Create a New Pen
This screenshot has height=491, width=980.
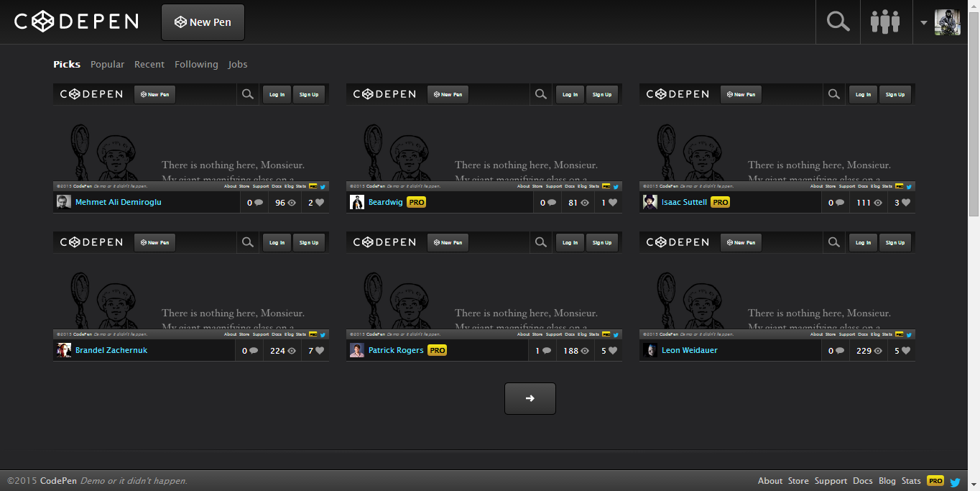tap(203, 22)
